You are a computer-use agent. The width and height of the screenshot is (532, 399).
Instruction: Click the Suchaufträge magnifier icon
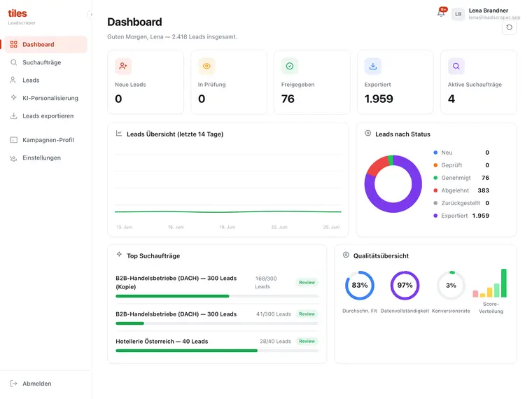[13, 62]
